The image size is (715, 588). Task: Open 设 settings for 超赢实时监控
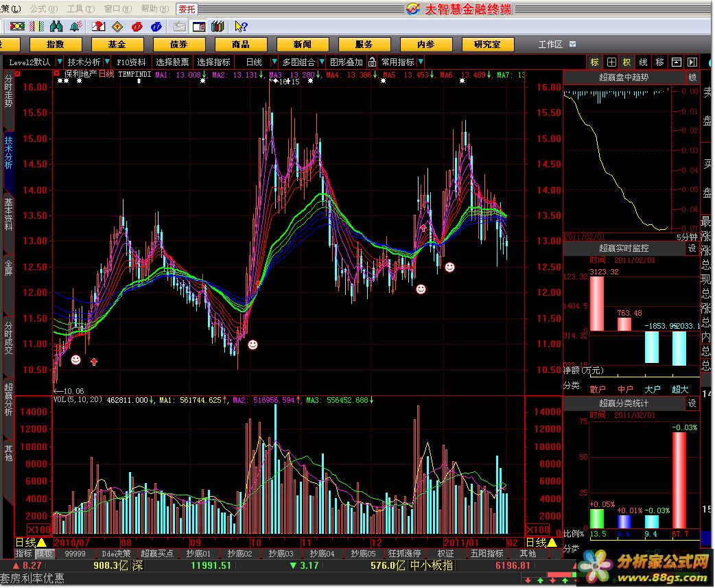pos(692,248)
